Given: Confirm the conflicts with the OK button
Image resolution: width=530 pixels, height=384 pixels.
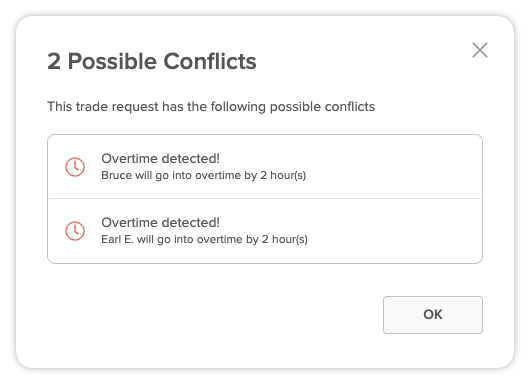Looking at the screenshot, I should [433, 315].
